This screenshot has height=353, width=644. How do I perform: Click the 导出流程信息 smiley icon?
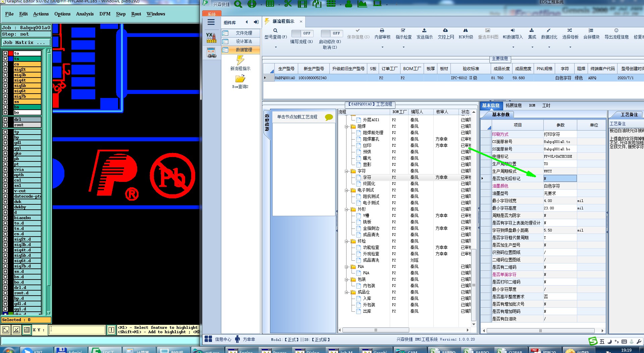[616, 31]
